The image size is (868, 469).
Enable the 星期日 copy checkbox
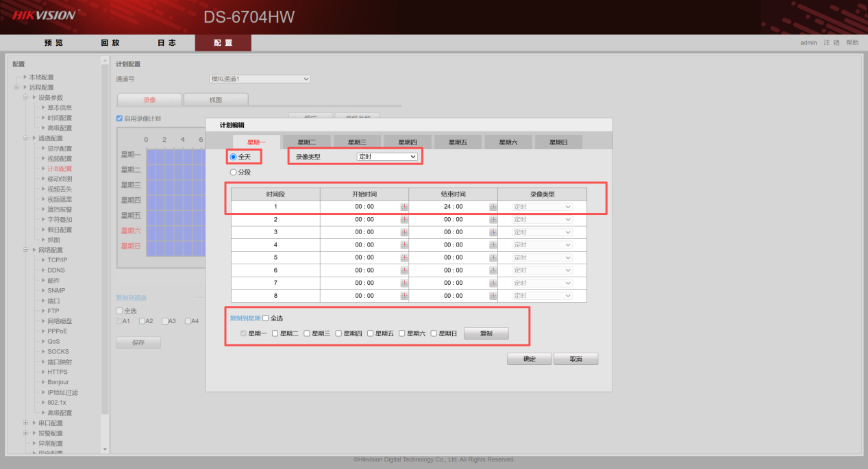[x=434, y=333]
